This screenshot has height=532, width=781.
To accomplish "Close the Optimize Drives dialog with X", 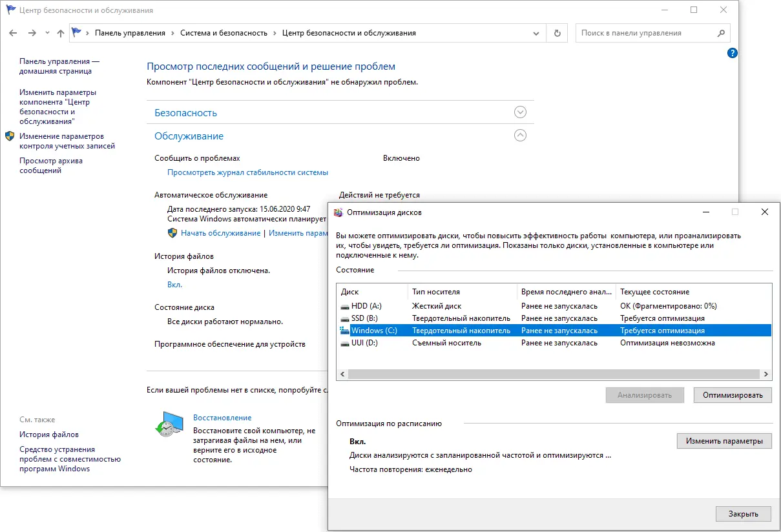I will 765,212.
